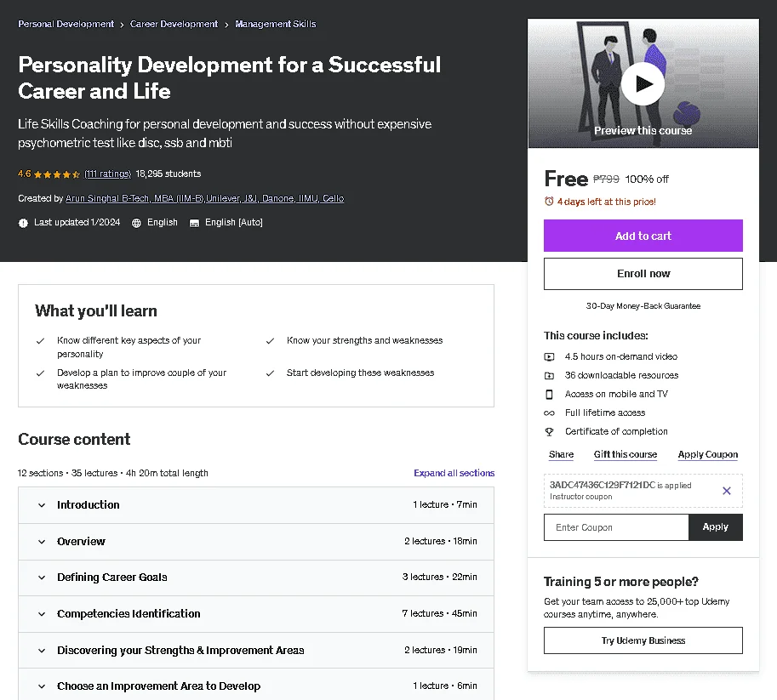Expand Discovering your Strengths & Improvement Areas
The height and width of the screenshot is (700, 777).
click(x=256, y=650)
